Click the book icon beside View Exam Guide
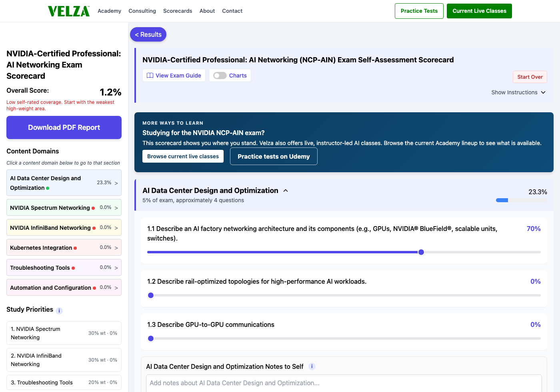The image size is (560, 392). (150, 76)
